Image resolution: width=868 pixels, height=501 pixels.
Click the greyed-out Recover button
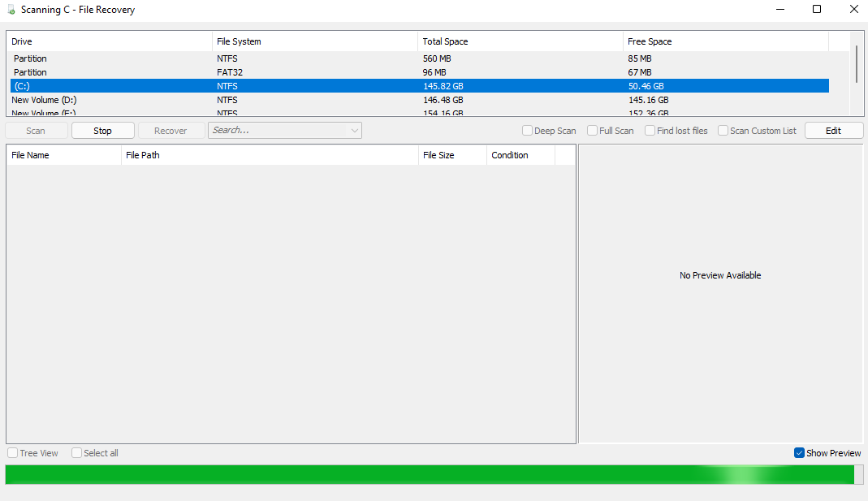[x=171, y=131]
